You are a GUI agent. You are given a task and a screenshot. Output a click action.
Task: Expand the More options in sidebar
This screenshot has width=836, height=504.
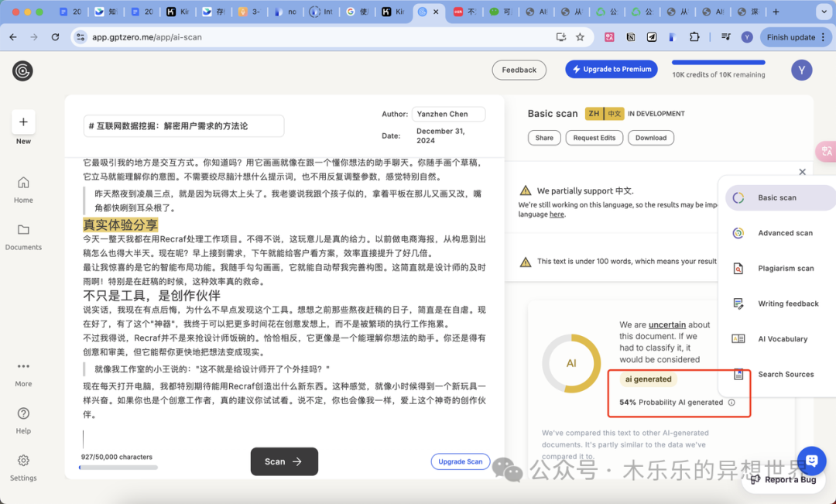(23, 366)
